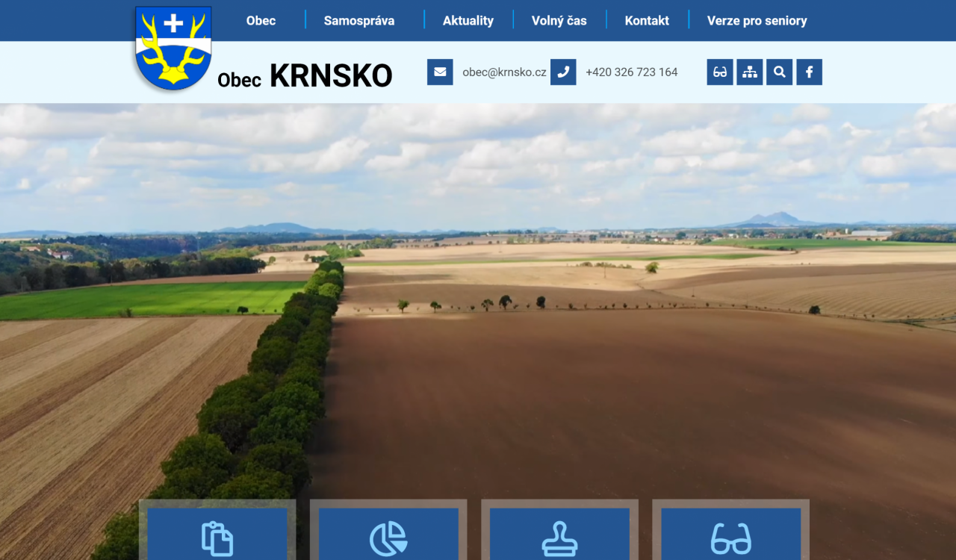Viewport: 956px width, 560px height.
Task: Click the phone handset icon
Action: (x=563, y=72)
